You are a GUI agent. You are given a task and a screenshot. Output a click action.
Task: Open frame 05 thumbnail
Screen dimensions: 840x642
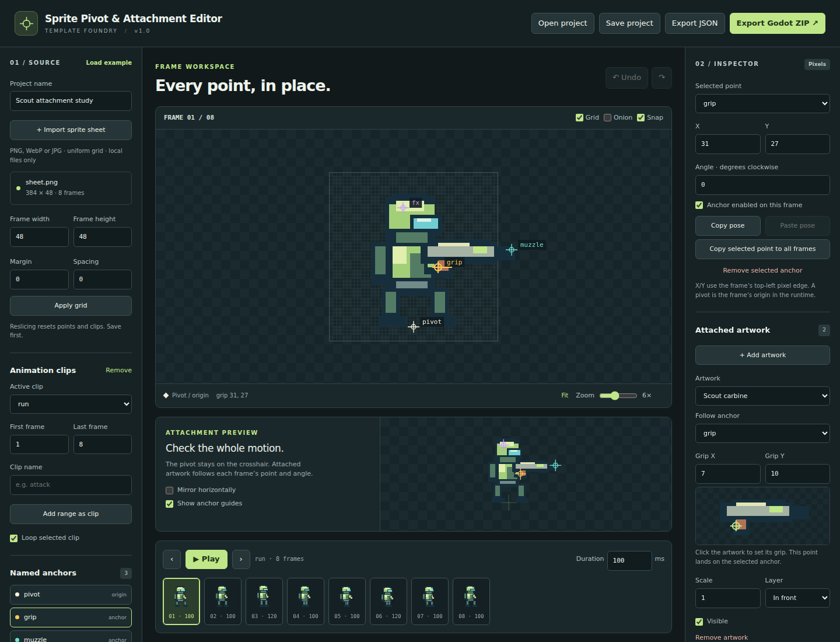click(347, 601)
